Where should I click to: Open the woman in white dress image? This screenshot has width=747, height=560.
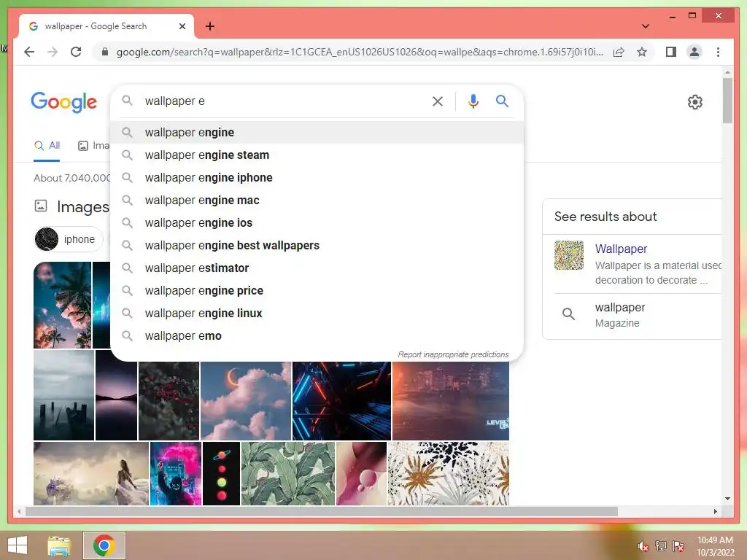pos(91,473)
